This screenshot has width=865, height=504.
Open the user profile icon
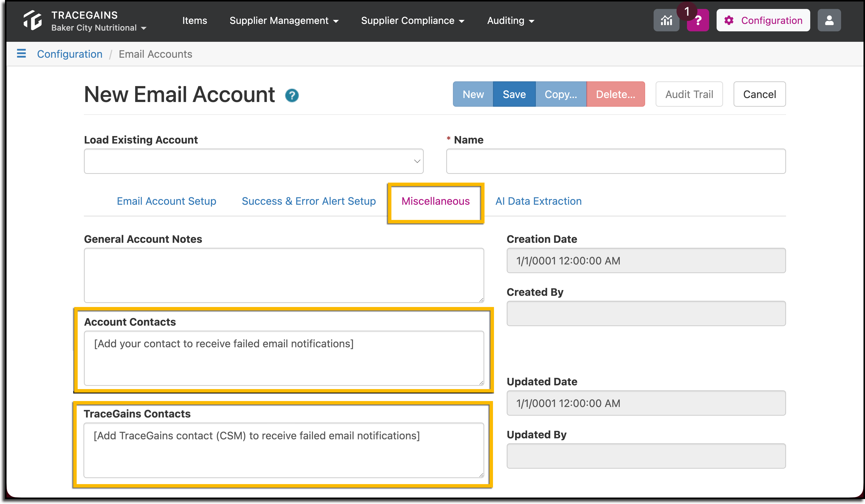pos(829,21)
